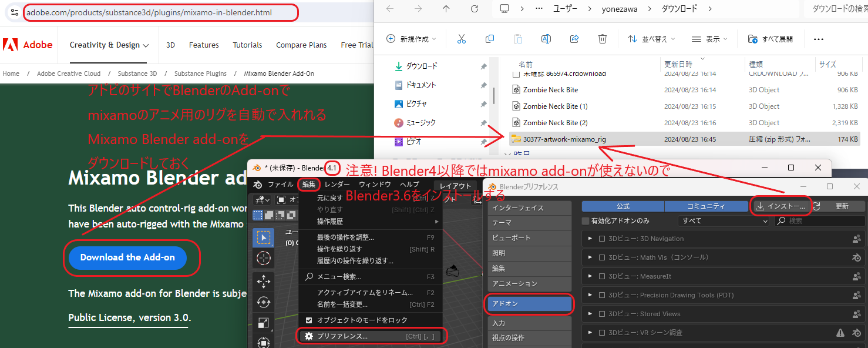Expand the Stored Views add-on details
The height and width of the screenshot is (348, 868).
coord(590,314)
